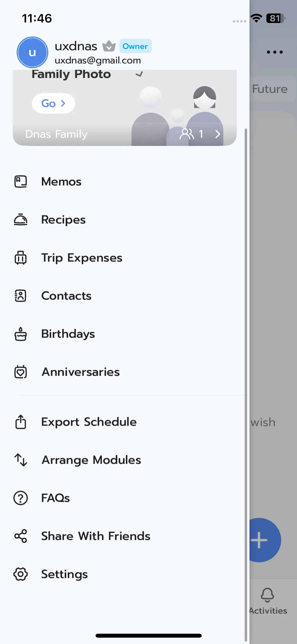297x644 pixels.
Task: Switch to the Activities tab
Action: pyautogui.click(x=268, y=600)
